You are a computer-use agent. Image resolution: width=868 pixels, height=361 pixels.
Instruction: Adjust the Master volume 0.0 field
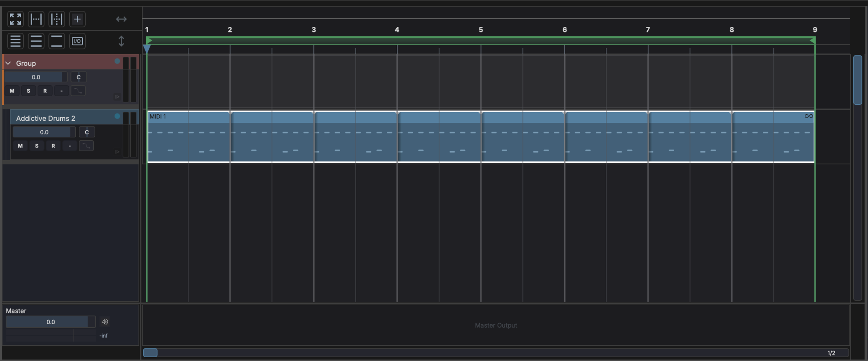pos(51,322)
